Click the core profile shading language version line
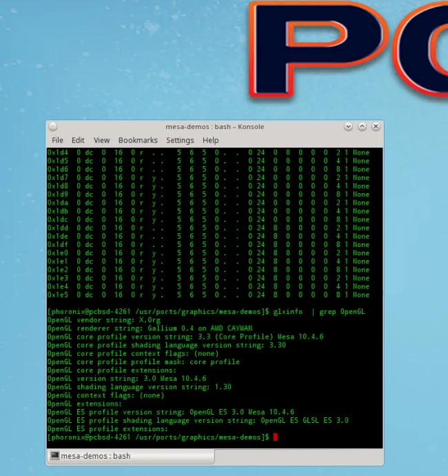 click(167, 345)
